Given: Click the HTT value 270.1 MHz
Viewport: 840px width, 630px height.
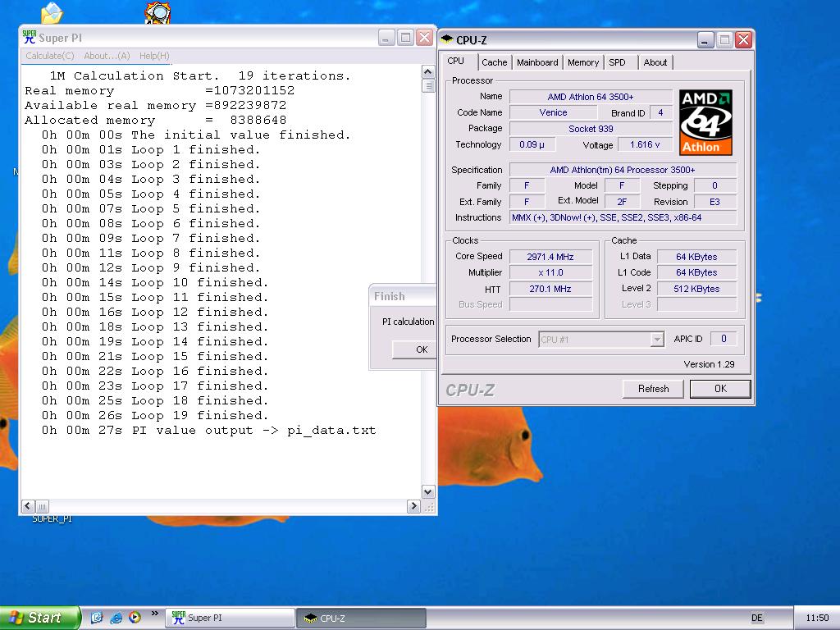Looking at the screenshot, I should (550, 289).
